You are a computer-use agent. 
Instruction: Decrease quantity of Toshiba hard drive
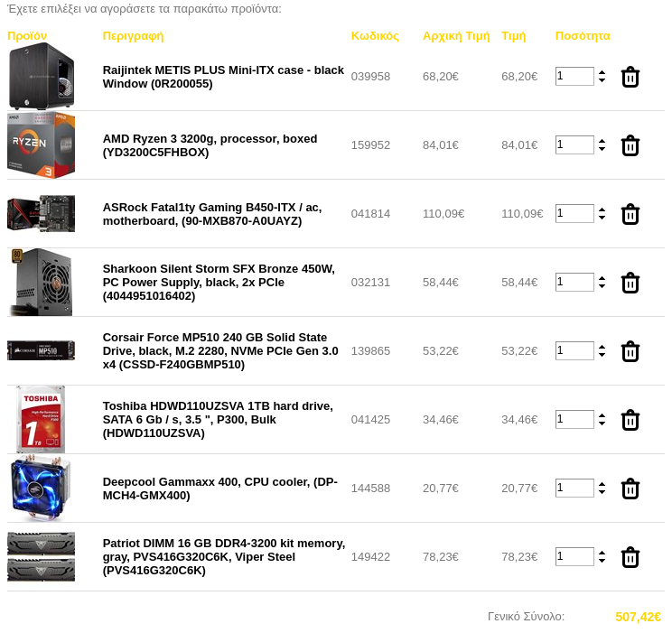(x=602, y=423)
